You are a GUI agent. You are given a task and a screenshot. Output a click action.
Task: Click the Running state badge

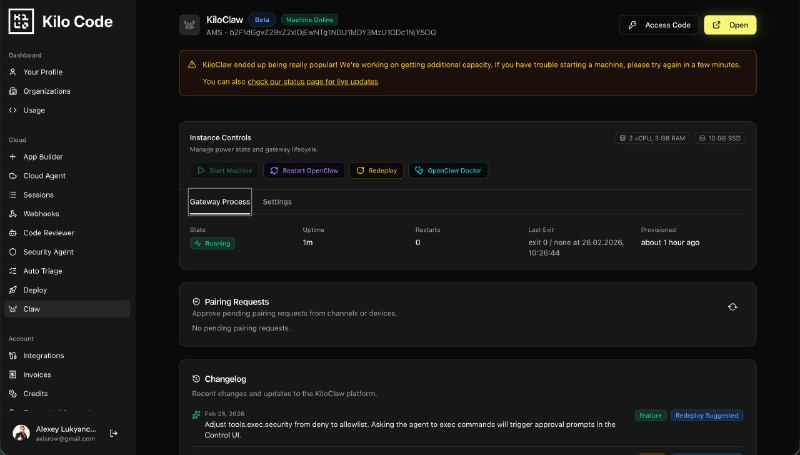212,243
